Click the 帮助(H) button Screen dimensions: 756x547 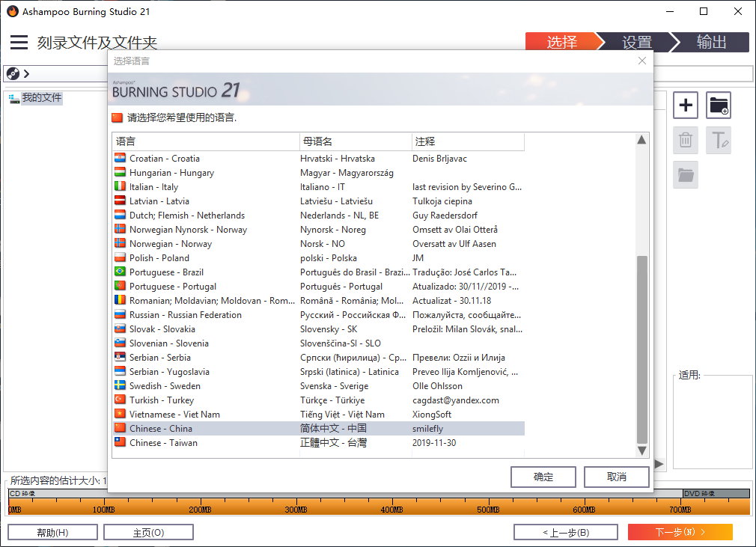click(x=52, y=533)
